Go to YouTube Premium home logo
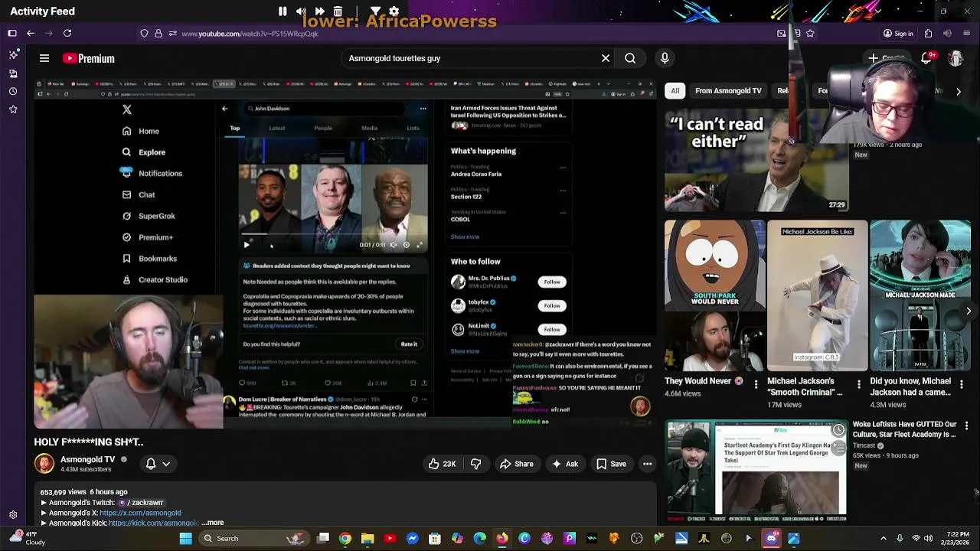This screenshot has height=551, width=980. (x=89, y=58)
